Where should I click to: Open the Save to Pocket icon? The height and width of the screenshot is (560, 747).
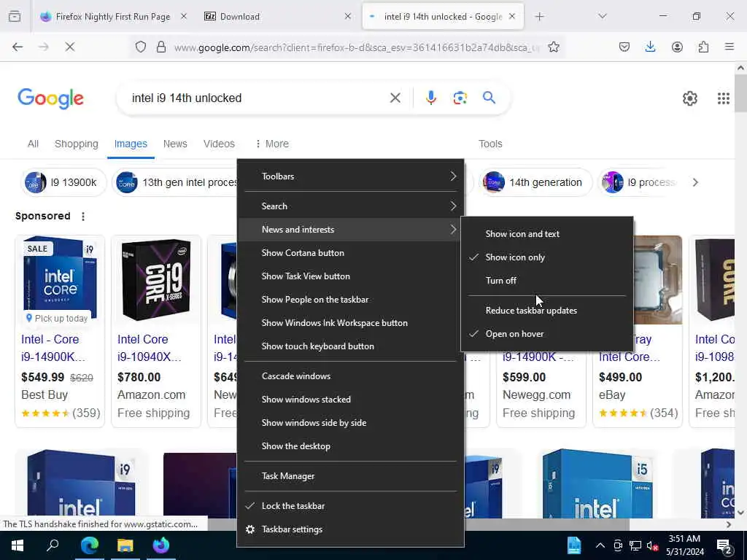click(x=624, y=47)
